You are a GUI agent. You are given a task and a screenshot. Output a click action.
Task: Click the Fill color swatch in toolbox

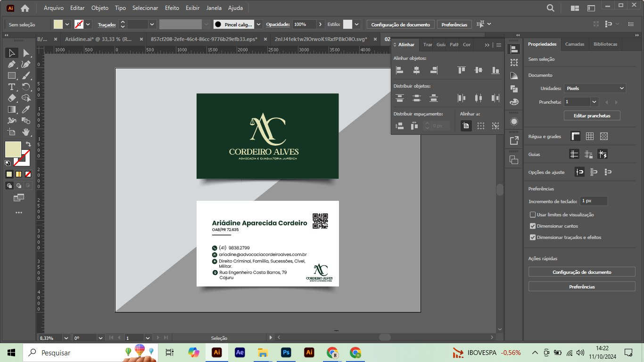tap(13, 149)
